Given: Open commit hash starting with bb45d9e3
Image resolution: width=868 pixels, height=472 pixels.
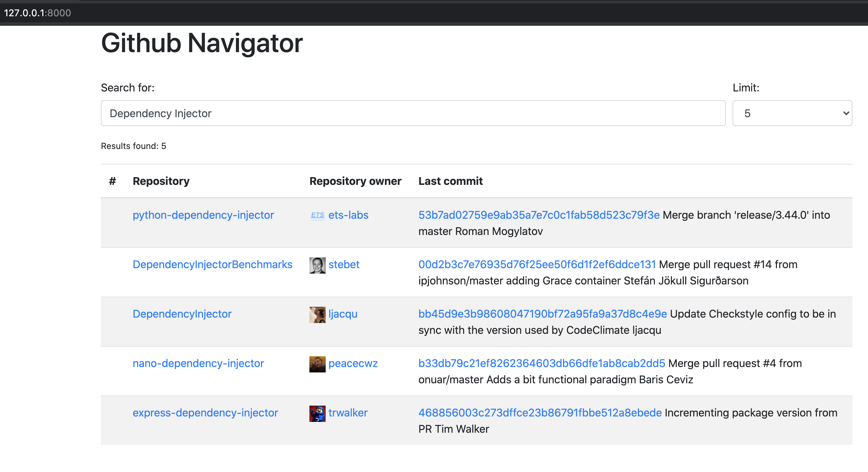Looking at the screenshot, I should [542, 314].
